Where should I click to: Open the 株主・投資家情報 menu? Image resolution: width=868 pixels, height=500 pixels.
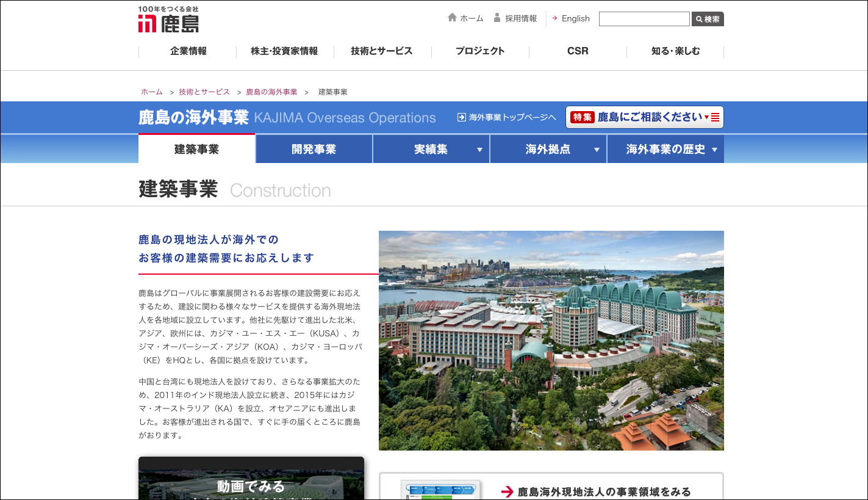[284, 51]
